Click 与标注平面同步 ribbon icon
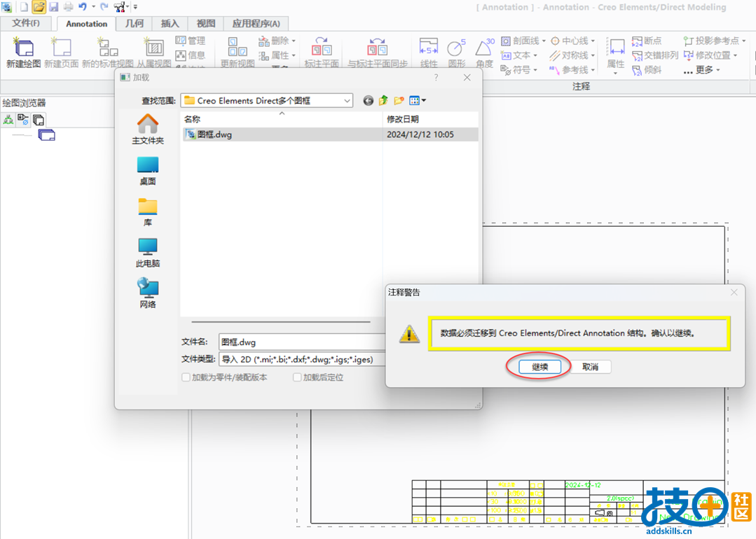Screen dimensions: 756x539 pos(378,52)
